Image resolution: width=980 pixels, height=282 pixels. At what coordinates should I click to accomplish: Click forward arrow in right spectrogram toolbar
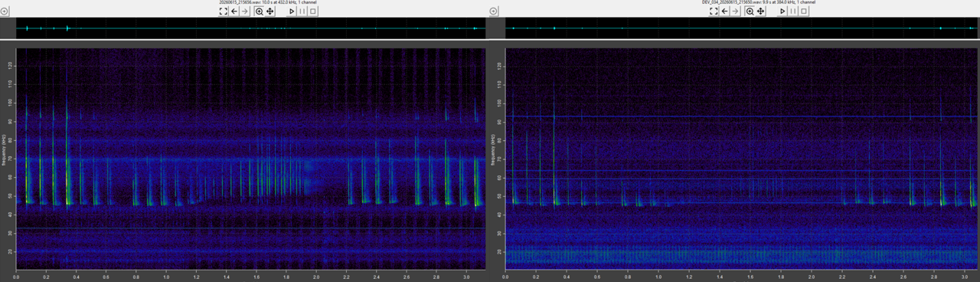(735, 11)
